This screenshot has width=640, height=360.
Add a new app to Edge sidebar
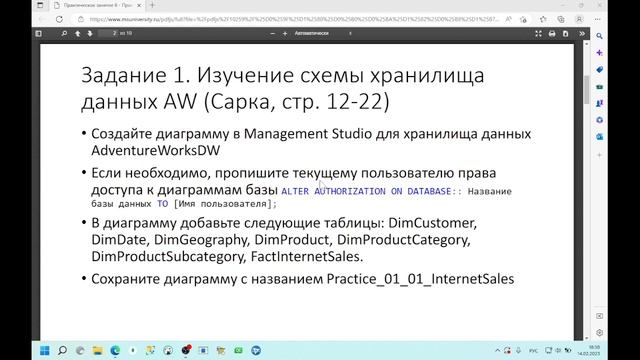tap(599, 155)
